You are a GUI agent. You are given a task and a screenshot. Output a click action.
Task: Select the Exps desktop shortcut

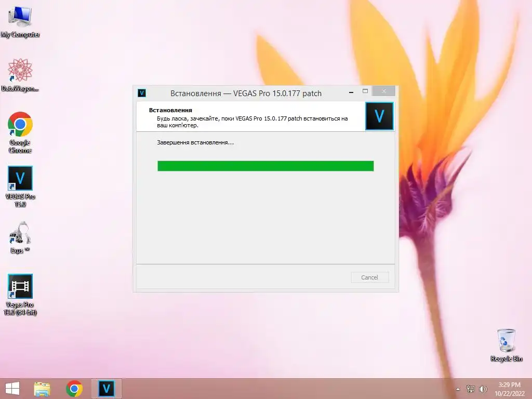(20, 237)
